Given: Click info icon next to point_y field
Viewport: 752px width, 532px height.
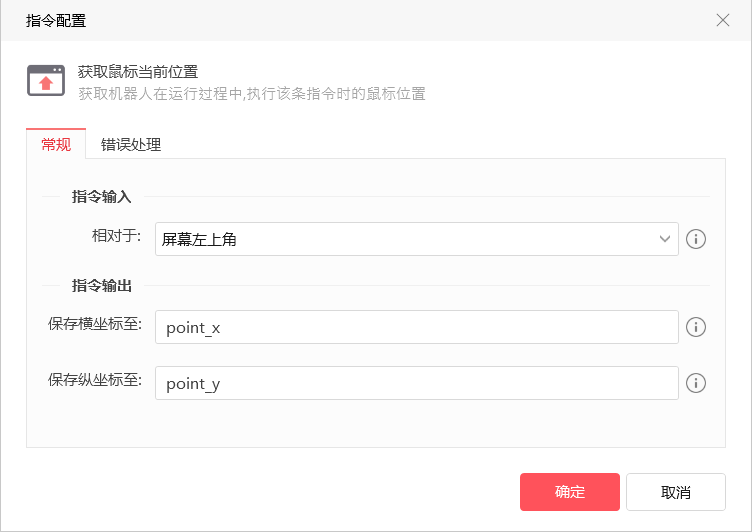Looking at the screenshot, I should click(696, 383).
